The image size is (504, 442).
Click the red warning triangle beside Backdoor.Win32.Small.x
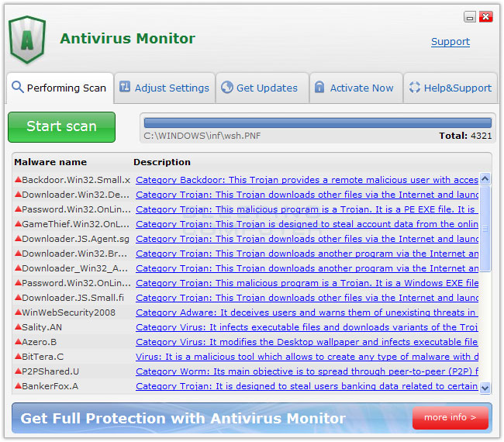18,179
